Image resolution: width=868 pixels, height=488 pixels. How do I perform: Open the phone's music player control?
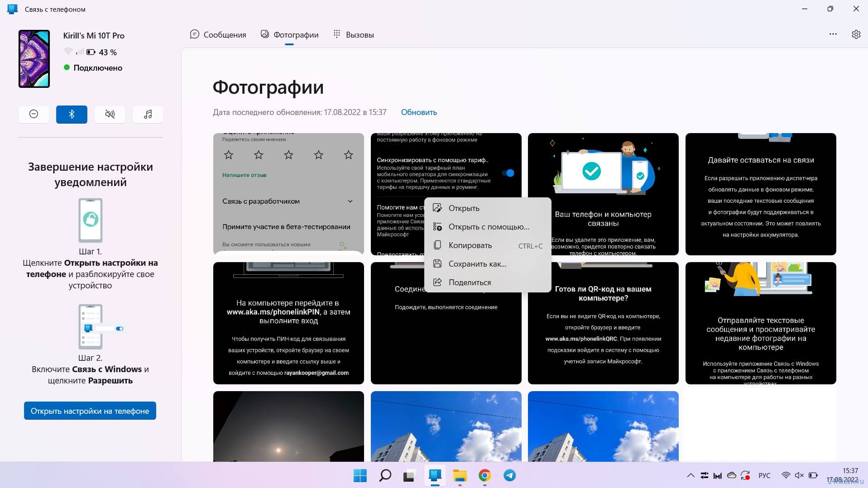(148, 114)
